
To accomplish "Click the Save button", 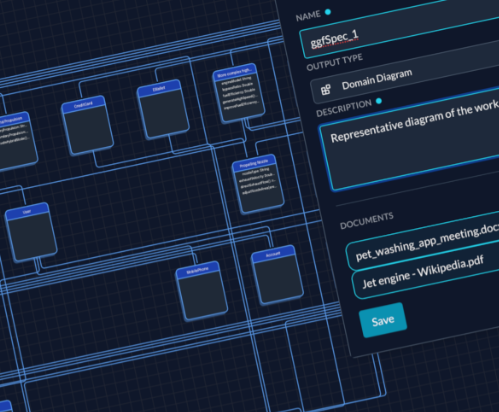I will 383,320.
